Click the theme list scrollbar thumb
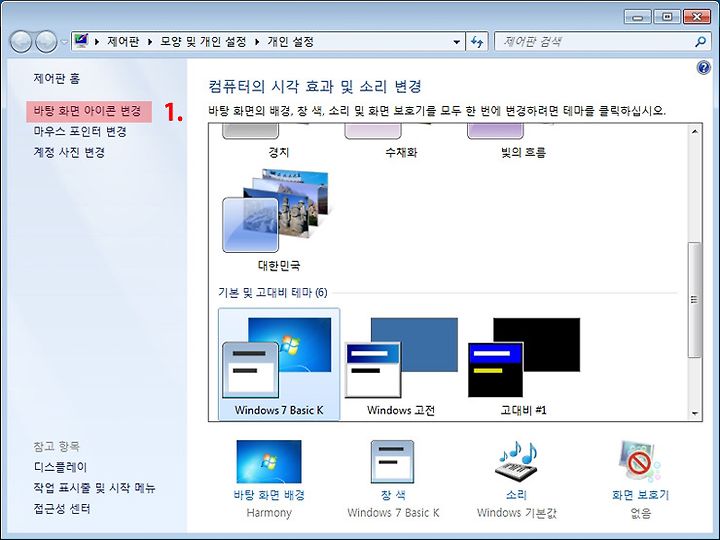The width and height of the screenshot is (720, 540). (x=695, y=300)
